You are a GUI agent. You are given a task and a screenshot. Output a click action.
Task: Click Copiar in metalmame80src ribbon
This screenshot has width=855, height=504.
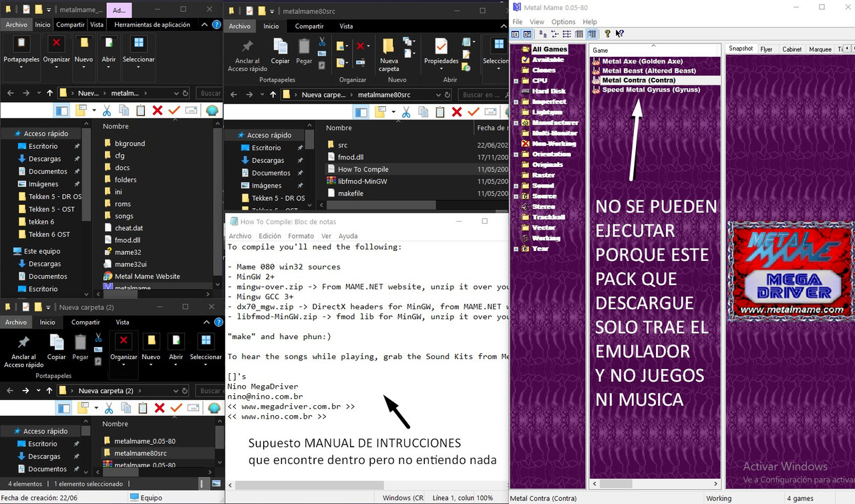click(x=281, y=52)
